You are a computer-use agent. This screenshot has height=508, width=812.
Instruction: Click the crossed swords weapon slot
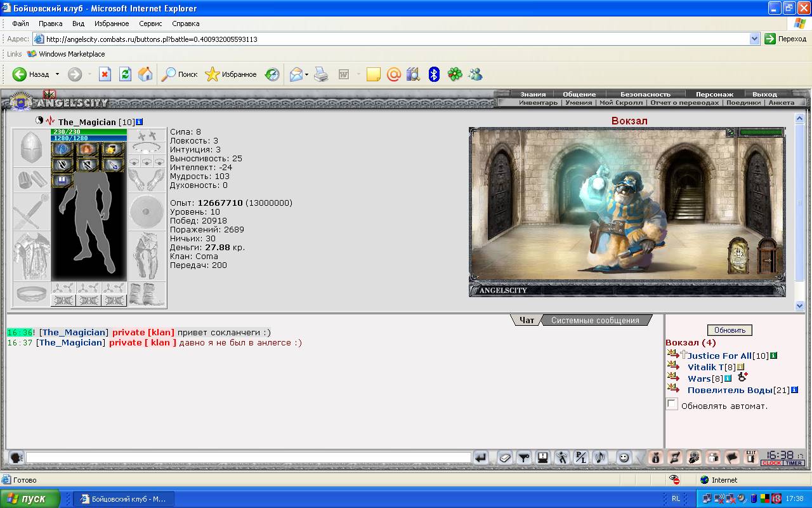[x=31, y=211]
